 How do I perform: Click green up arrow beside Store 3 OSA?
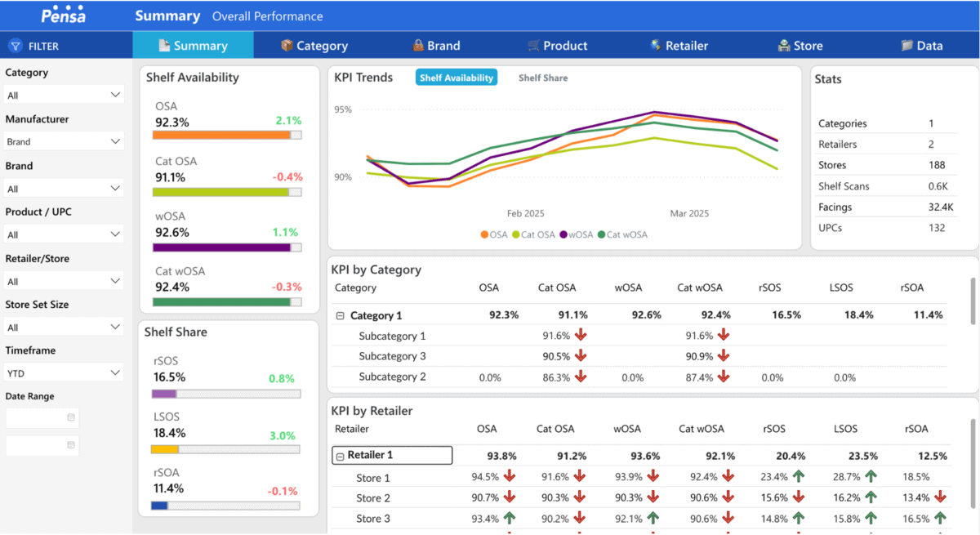point(510,518)
